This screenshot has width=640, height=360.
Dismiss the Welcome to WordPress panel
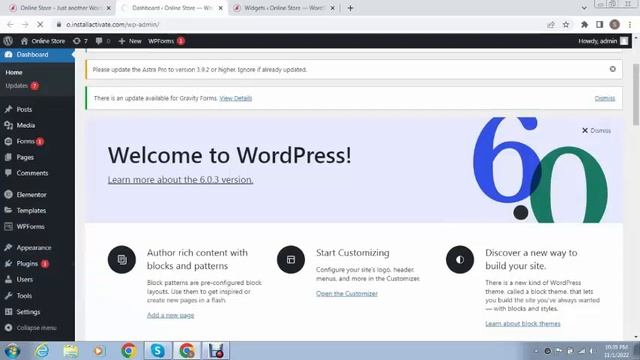[x=596, y=131]
